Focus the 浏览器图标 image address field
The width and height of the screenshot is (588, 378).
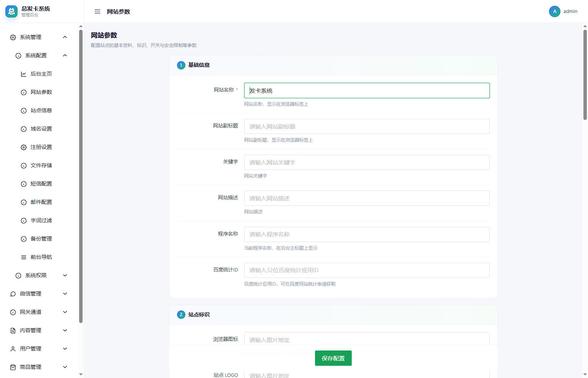click(367, 339)
